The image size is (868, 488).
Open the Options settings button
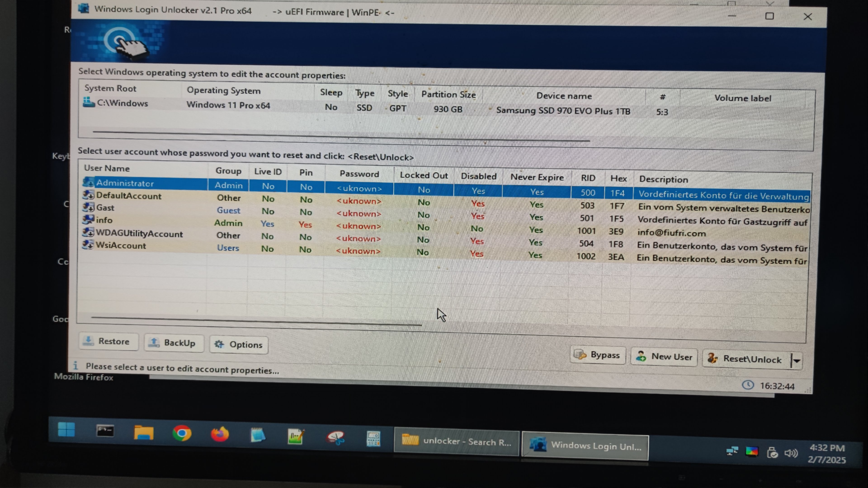coord(238,345)
